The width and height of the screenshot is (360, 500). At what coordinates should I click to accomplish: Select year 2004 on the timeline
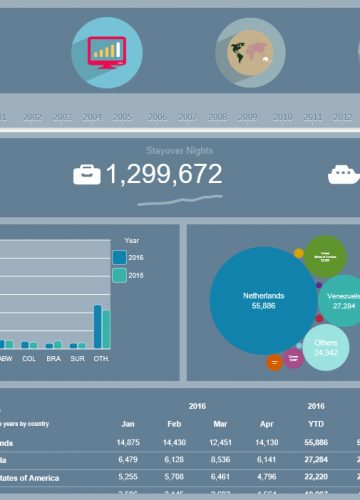pyautogui.click(x=92, y=117)
